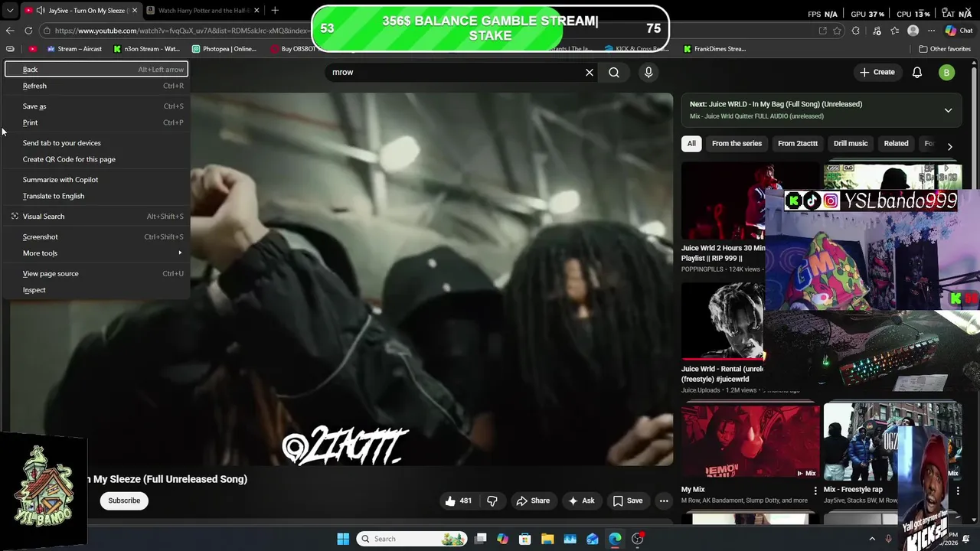
Task: Open OBS Studio icon on the taskbar
Action: (637, 539)
